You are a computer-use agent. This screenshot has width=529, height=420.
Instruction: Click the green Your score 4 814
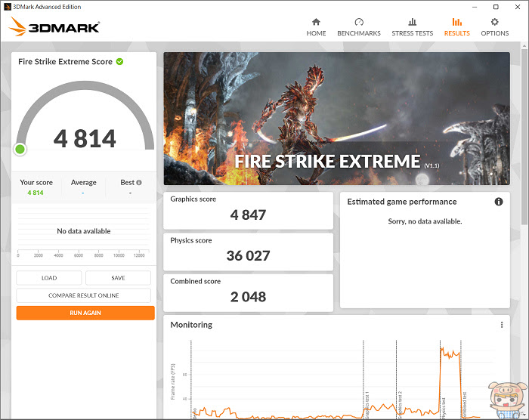36,193
